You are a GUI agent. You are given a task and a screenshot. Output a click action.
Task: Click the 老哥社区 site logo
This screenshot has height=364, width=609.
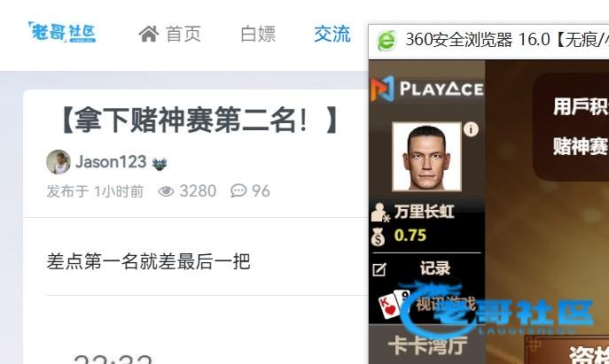point(62,32)
